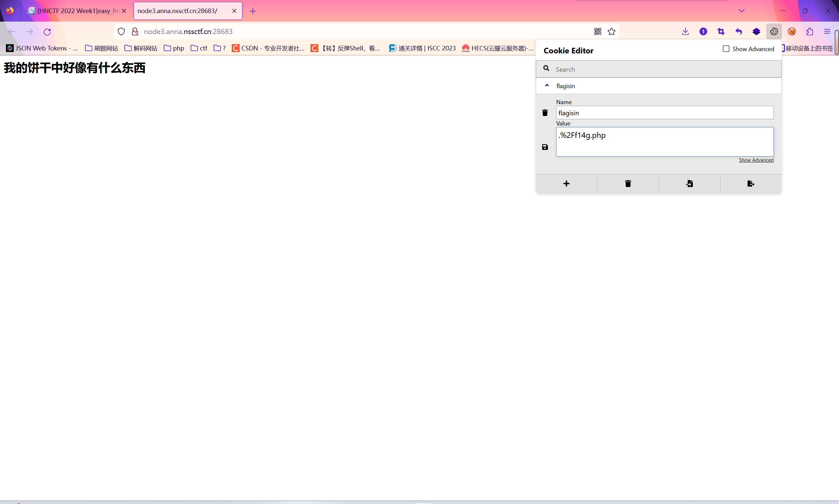Import cookies using the import icon
839x504 pixels.
click(x=689, y=184)
